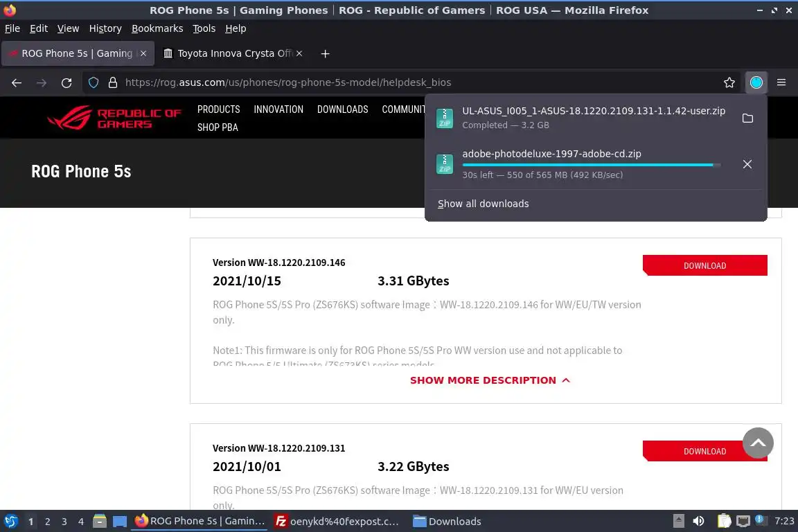This screenshot has height=532, width=798.
Task: Close the ROG Phone 5s tab
Action: (143, 53)
